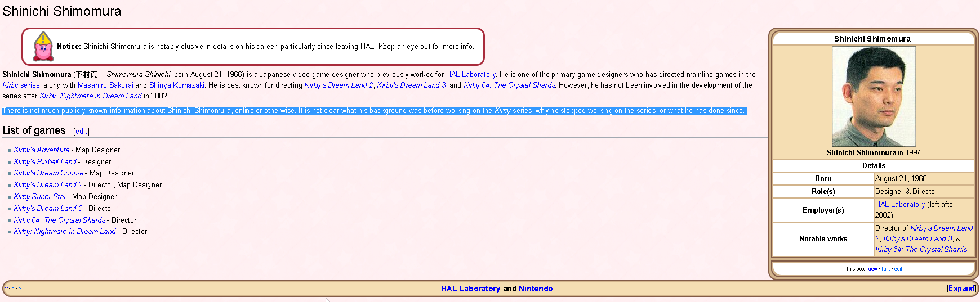This screenshot has height=302, width=980.
Task: Open Kirby: Nightmare in Dream Land in games list
Action: click(65, 231)
